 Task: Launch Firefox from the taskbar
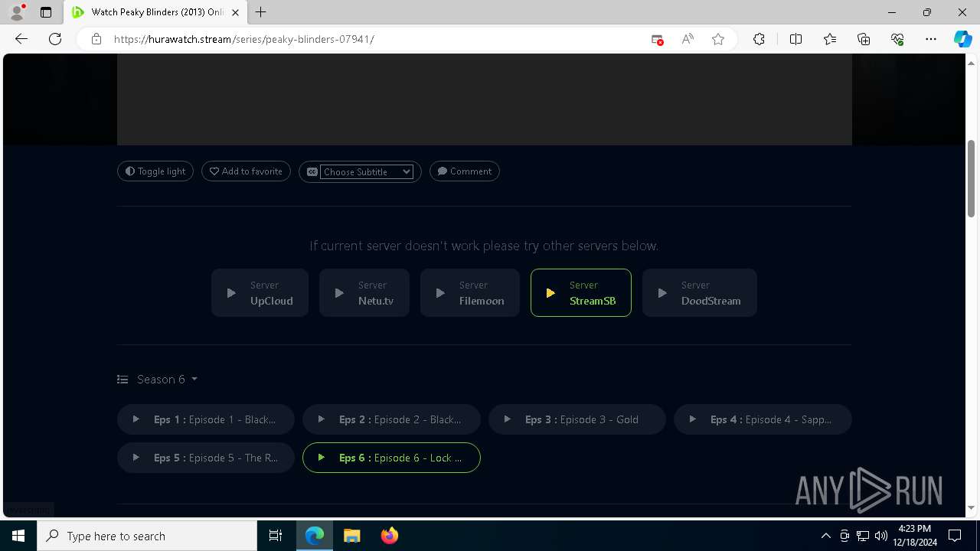click(389, 536)
